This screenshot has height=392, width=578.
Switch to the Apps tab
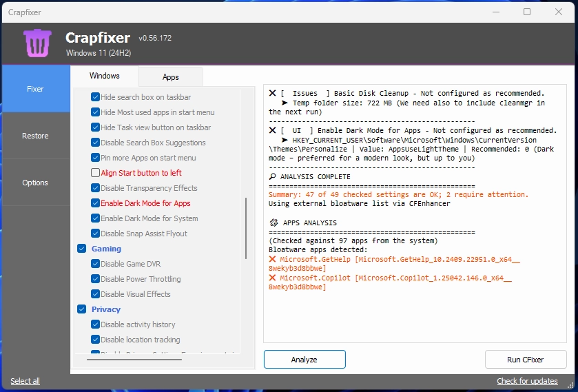click(170, 76)
